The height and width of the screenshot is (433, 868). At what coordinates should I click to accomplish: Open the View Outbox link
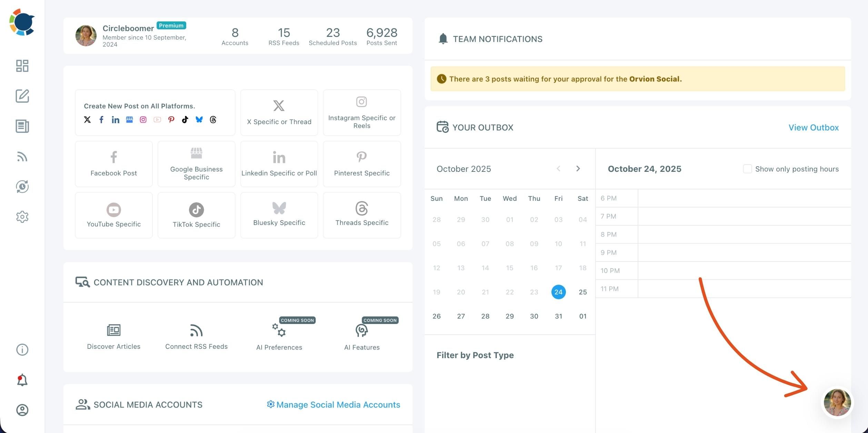tap(813, 127)
